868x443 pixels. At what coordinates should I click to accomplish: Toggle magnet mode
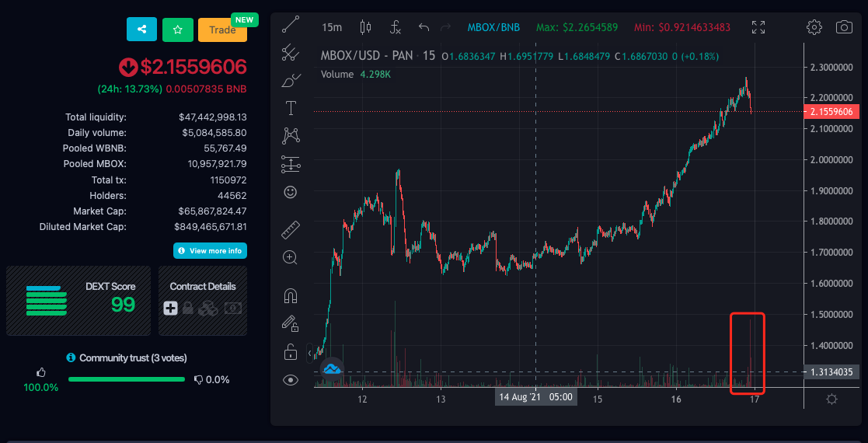tap(290, 296)
